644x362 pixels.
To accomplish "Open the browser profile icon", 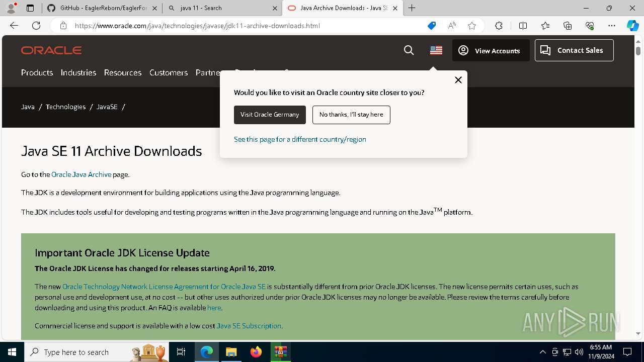I will click(x=11, y=8).
